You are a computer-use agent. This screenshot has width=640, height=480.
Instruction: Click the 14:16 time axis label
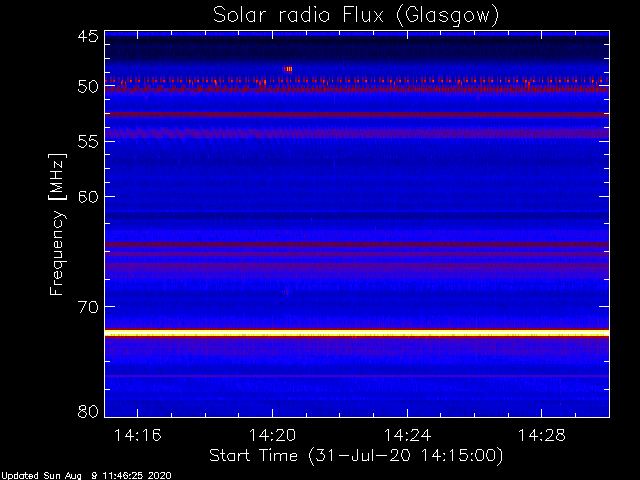coord(138,435)
